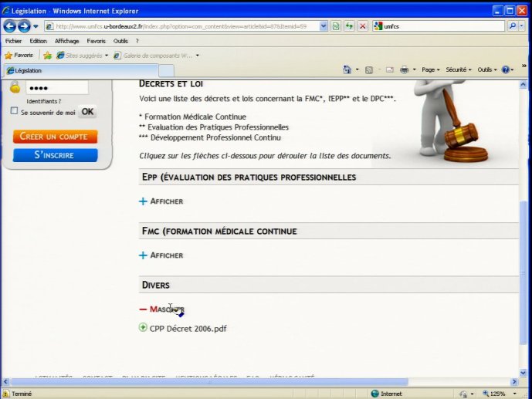Open the Outils menu in menu bar

tap(120, 41)
